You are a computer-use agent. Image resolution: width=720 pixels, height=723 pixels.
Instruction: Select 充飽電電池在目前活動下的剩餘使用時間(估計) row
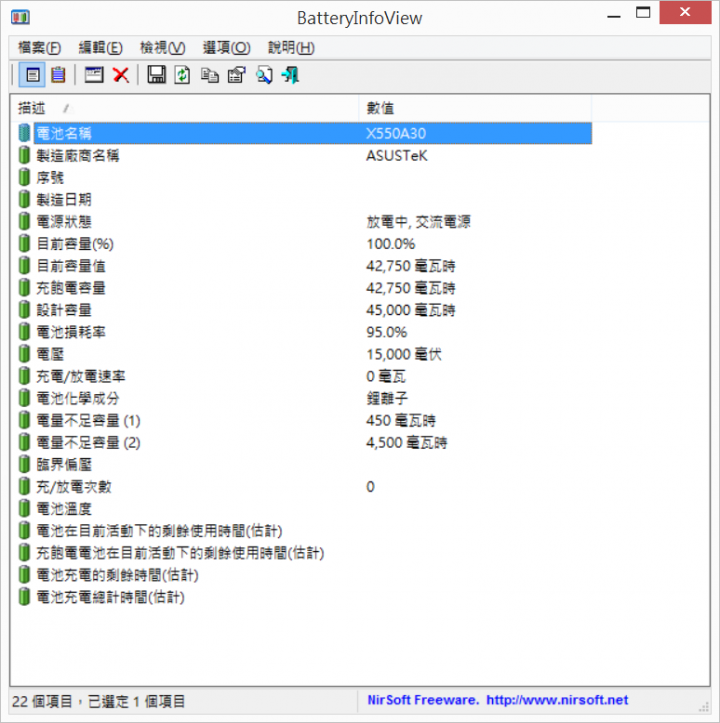pyautogui.click(x=180, y=553)
